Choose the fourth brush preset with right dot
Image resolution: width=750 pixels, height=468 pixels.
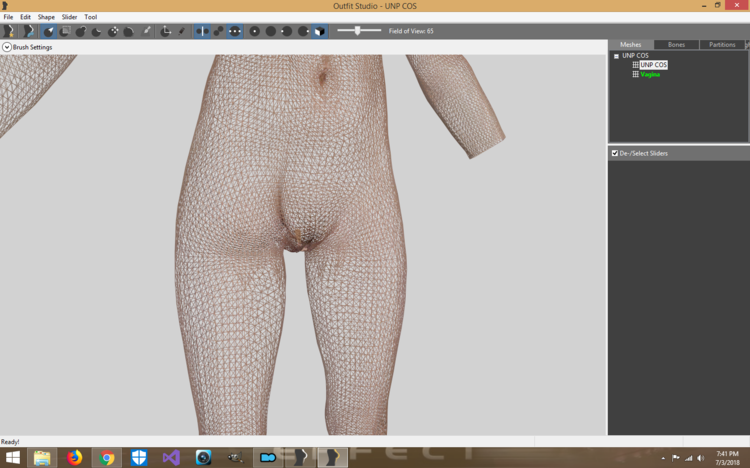303,31
